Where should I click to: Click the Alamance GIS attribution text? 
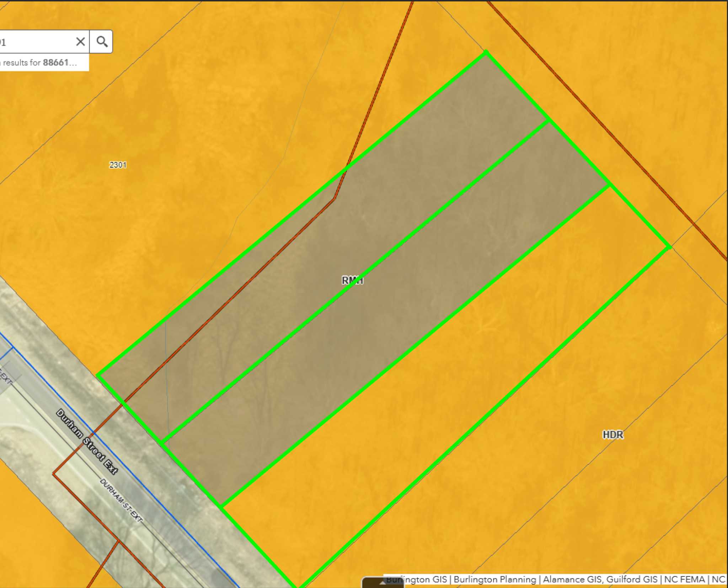(x=573, y=579)
